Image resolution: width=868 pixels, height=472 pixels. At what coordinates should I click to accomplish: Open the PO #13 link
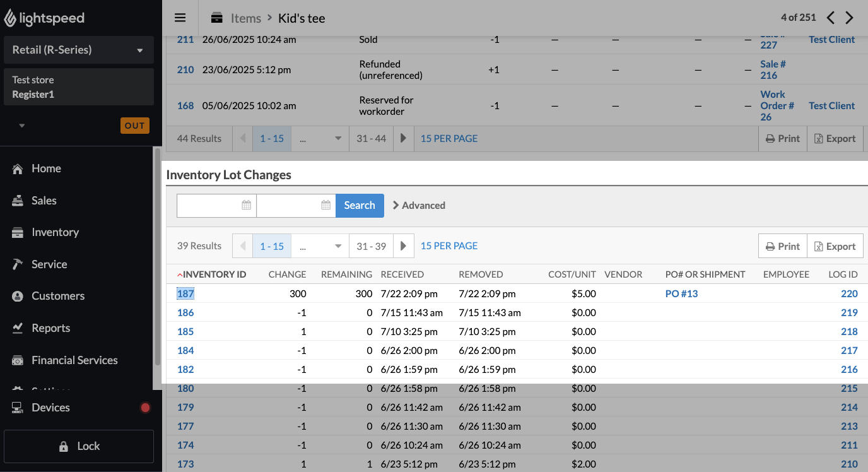coord(681,293)
